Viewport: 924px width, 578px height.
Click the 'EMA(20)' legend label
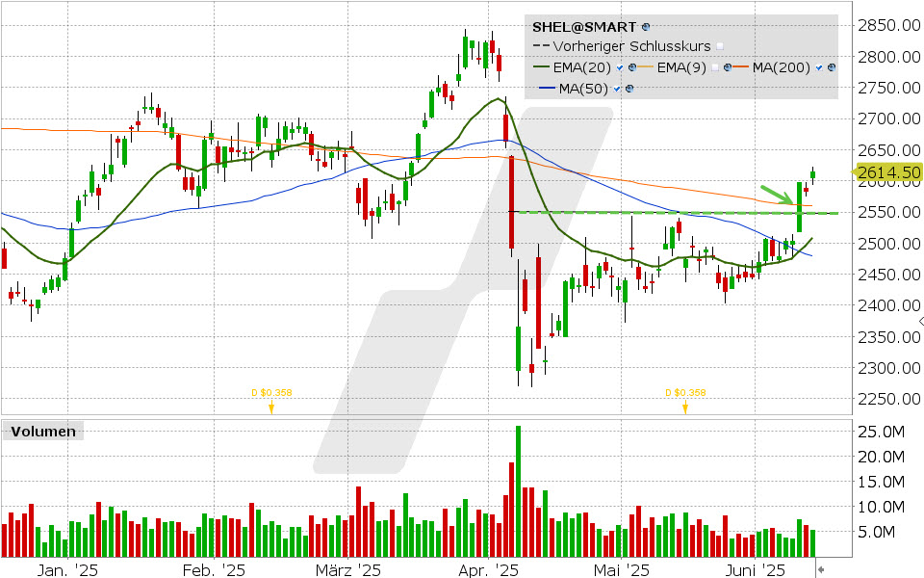coord(582,67)
